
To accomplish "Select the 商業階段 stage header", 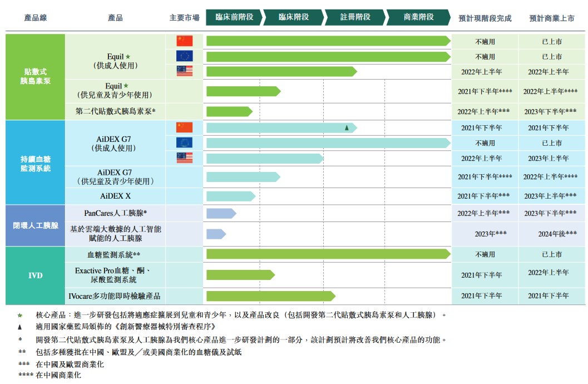I will click(x=418, y=17).
